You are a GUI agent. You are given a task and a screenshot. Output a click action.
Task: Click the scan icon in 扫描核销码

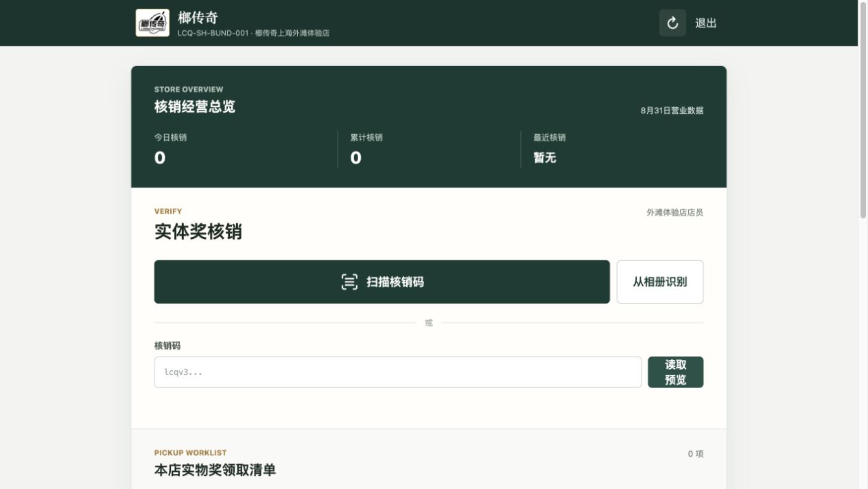[x=349, y=282]
